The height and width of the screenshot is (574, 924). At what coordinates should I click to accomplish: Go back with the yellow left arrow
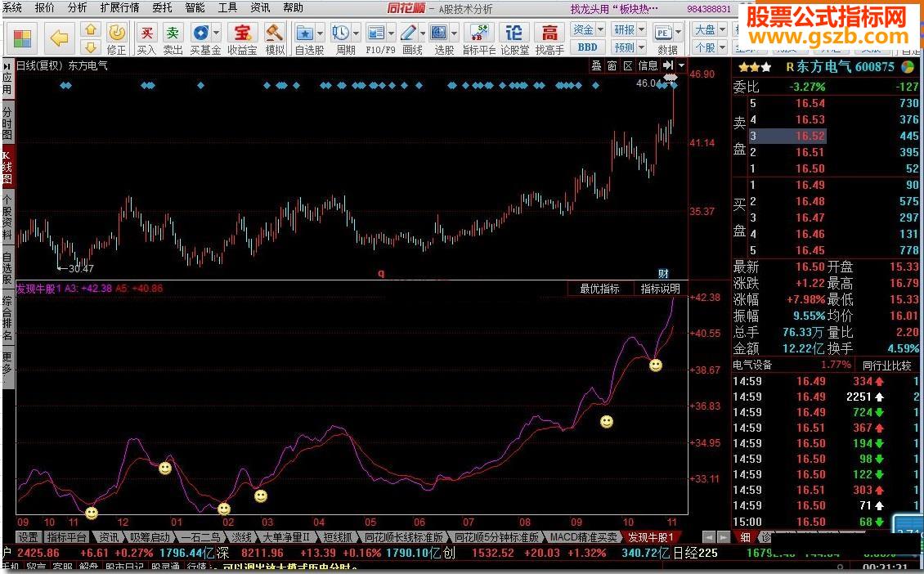coord(59,39)
